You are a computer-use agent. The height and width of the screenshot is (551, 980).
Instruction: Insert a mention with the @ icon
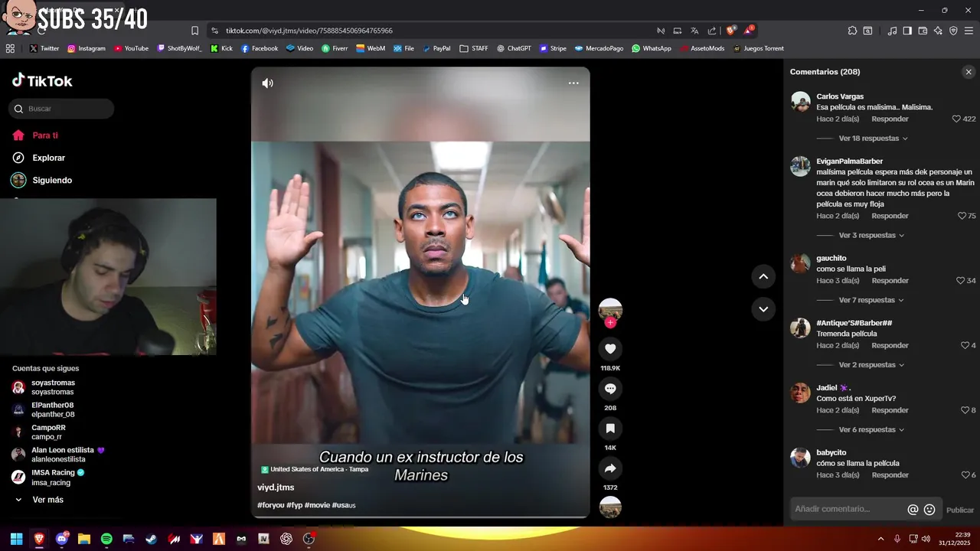pos(913,510)
